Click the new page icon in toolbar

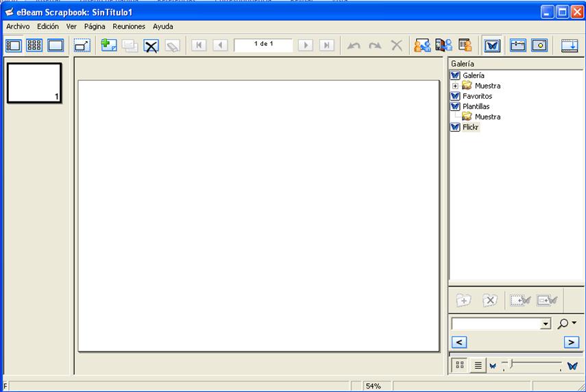tap(108, 45)
